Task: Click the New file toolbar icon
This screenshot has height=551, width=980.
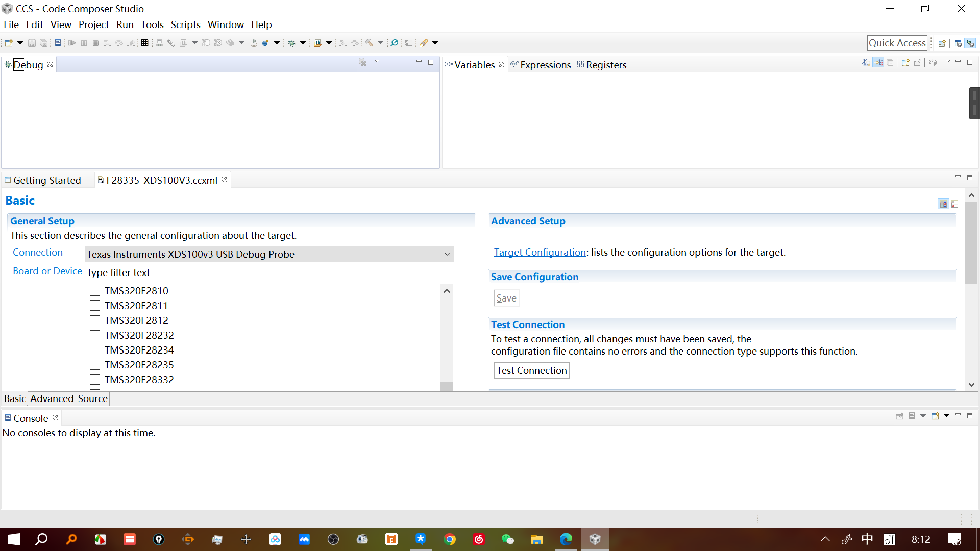Action: pos(9,43)
